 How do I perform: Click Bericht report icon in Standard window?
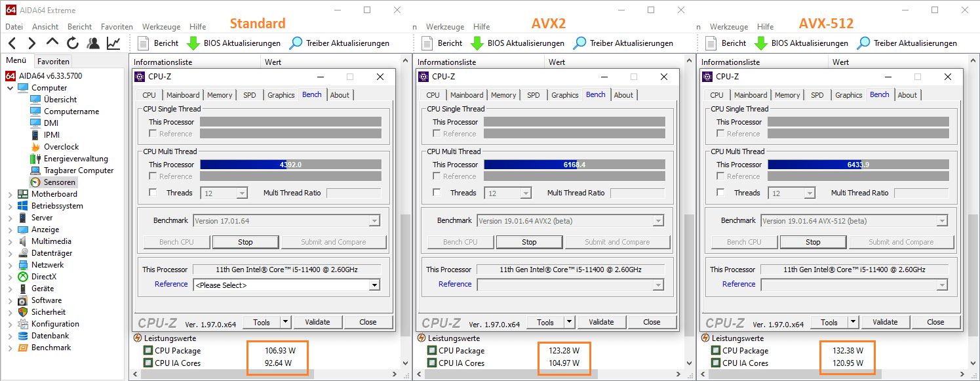pyautogui.click(x=143, y=43)
